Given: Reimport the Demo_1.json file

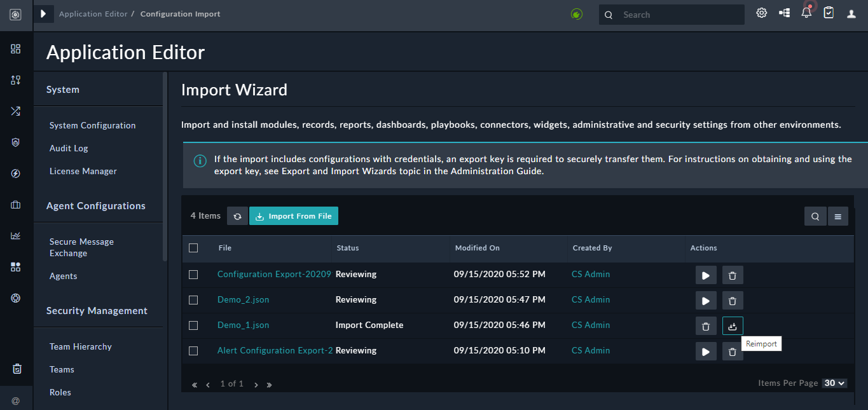Looking at the screenshot, I should 733,326.
